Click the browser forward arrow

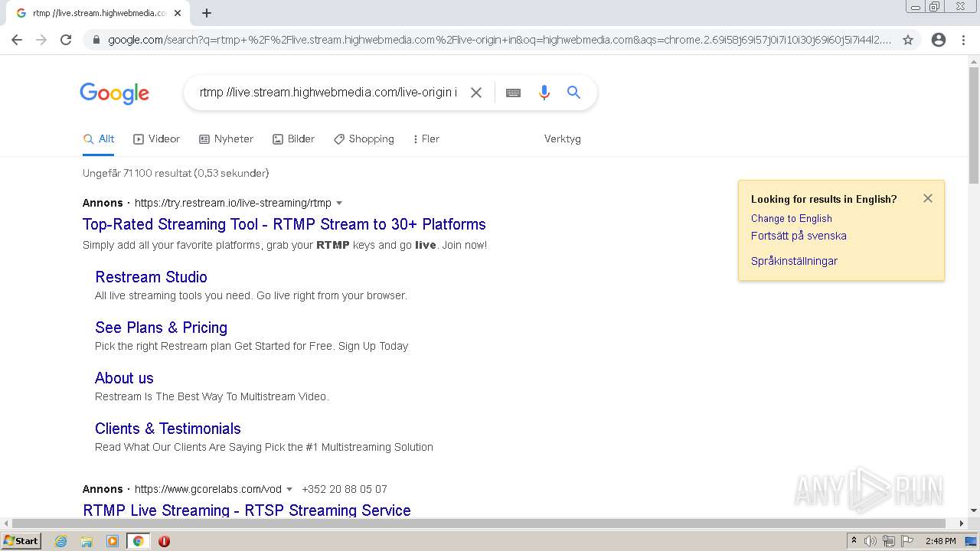click(x=41, y=40)
